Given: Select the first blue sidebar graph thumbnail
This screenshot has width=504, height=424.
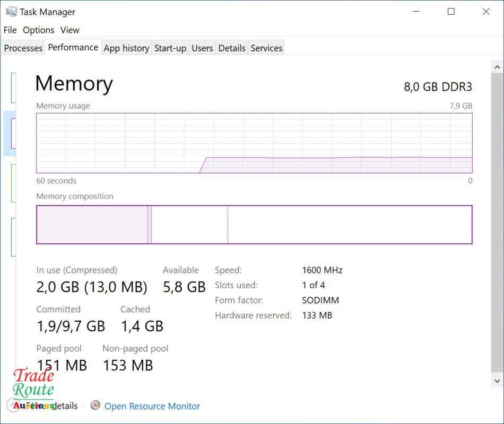Looking at the screenshot, I should click(13, 87).
